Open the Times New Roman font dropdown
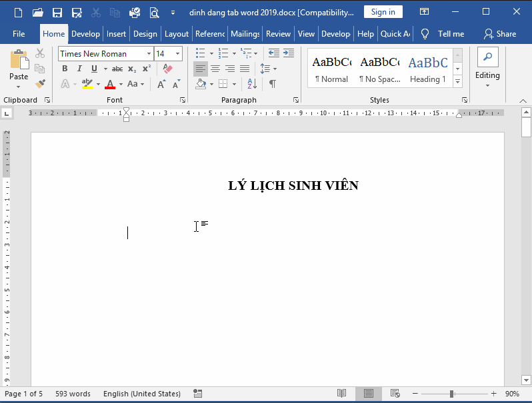532x403 pixels. tap(149, 54)
